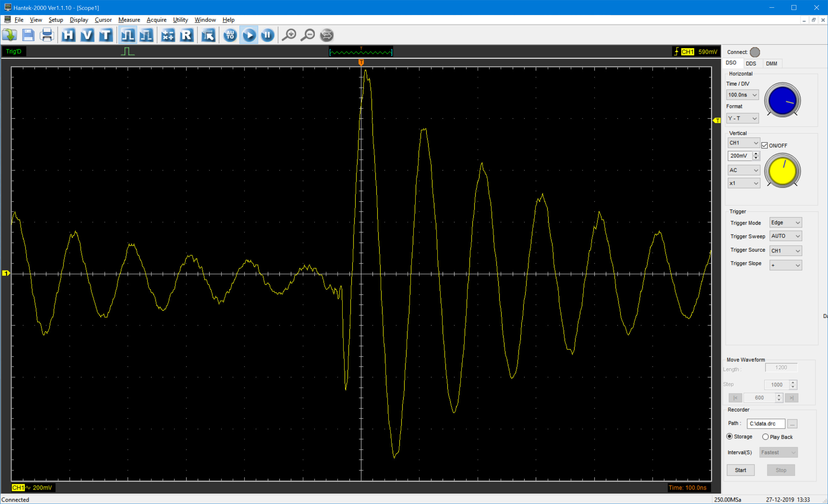Image resolution: width=828 pixels, height=504 pixels.
Task: Switch to the DDS tab
Action: [x=751, y=63]
